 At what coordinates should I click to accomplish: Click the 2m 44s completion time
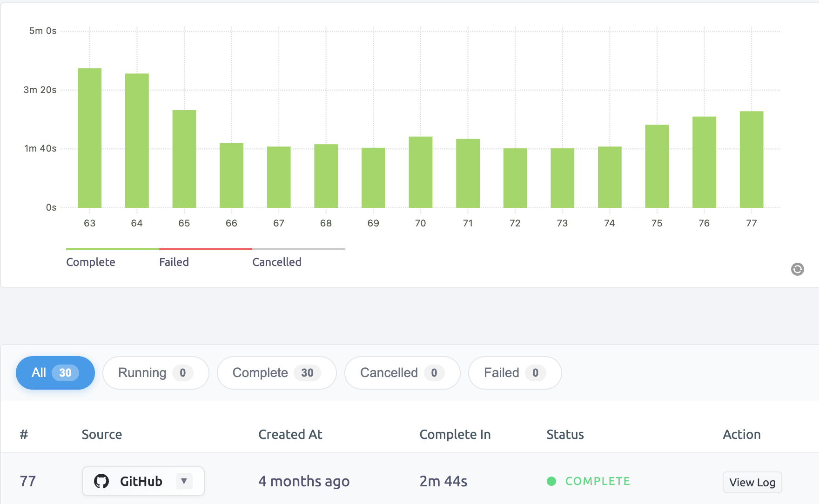443,481
